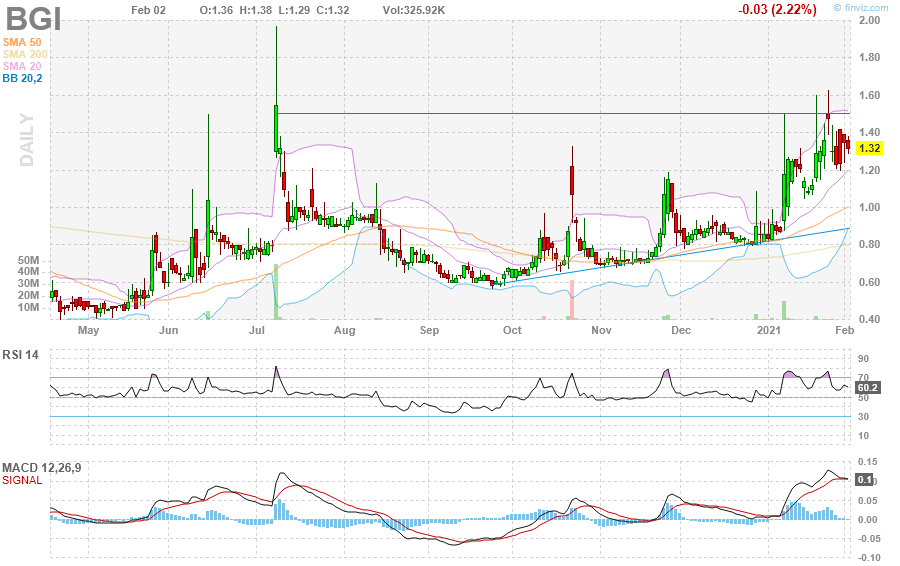Click the 1.60 price axis label
This screenshot has height=566, width=900.
click(x=869, y=95)
